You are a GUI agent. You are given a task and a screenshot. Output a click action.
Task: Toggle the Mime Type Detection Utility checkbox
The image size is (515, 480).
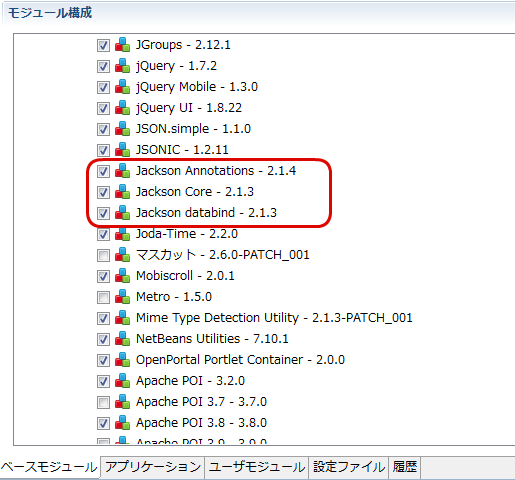click(103, 319)
